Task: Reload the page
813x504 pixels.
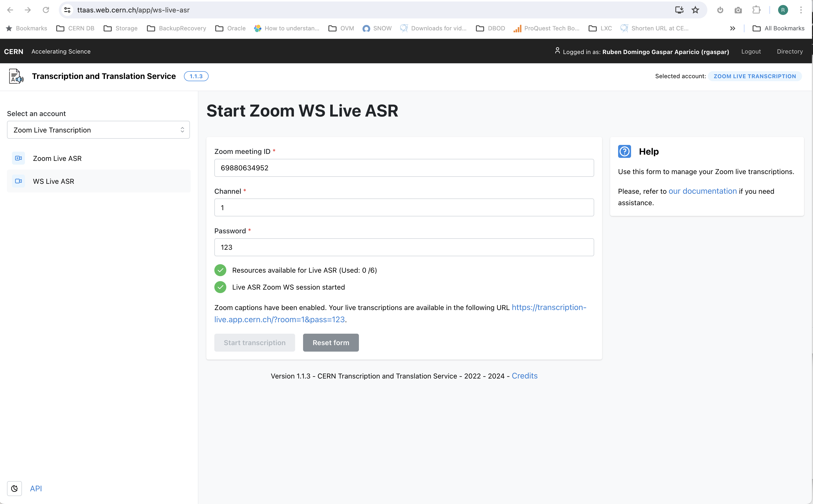Action: [x=46, y=10]
